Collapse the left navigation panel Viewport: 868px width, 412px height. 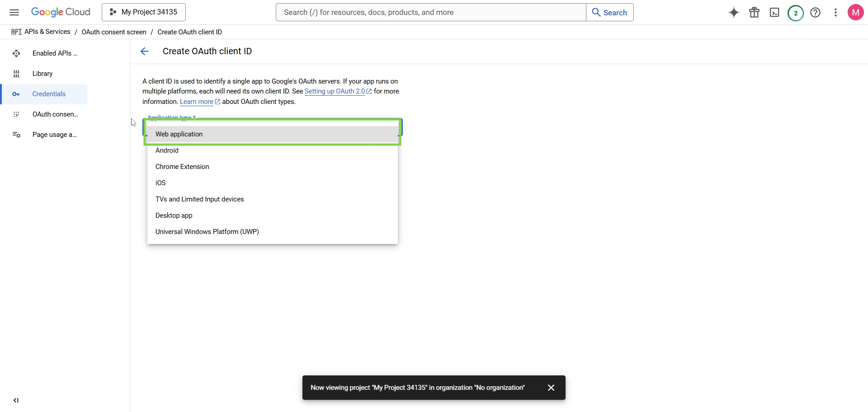16,400
